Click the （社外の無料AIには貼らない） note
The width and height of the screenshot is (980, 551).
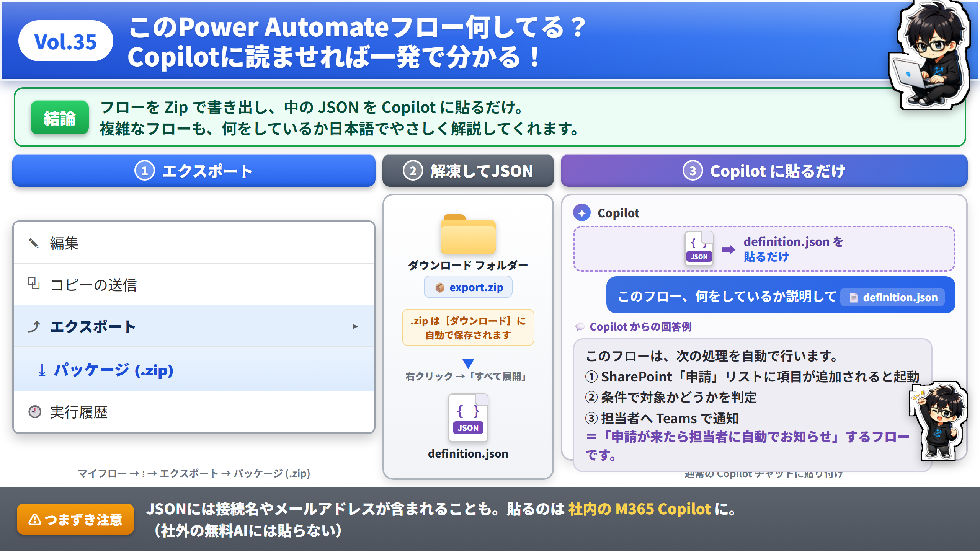tap(248, 531)
